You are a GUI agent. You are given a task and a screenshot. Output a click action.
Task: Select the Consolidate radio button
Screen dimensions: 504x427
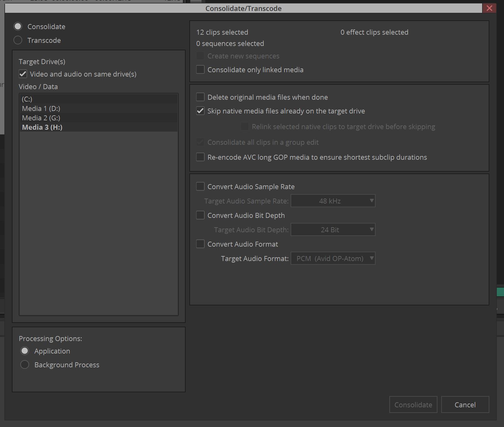[x=18, y=27]
